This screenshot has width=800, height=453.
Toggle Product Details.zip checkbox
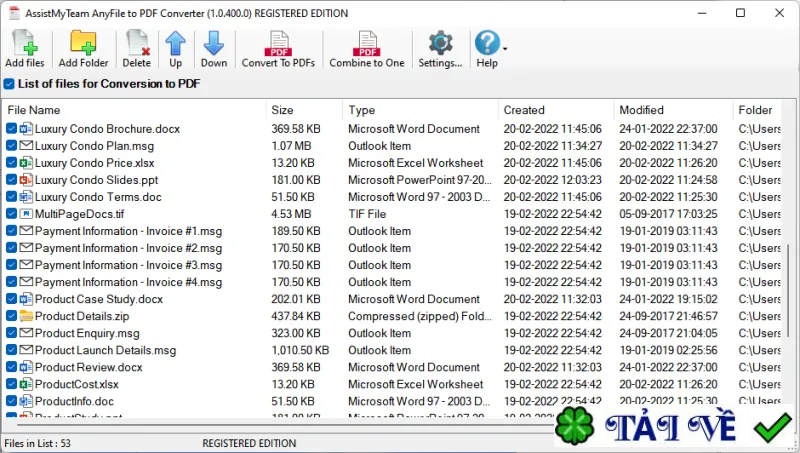coord(11,316)
